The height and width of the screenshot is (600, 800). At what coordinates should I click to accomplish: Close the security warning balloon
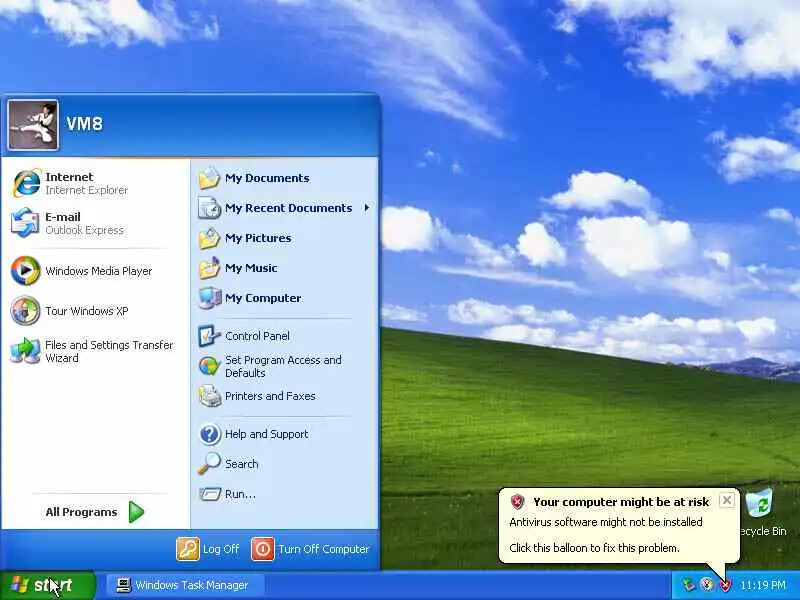[727, 500]
